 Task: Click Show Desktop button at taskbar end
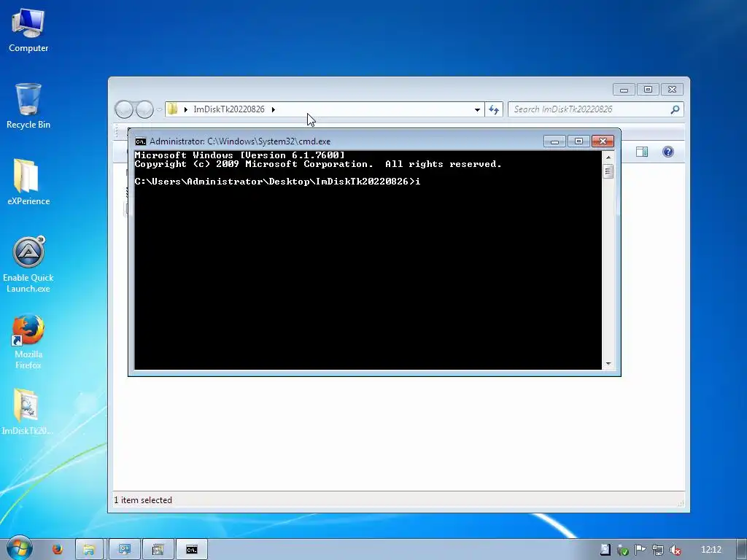[x=742, y=549]
